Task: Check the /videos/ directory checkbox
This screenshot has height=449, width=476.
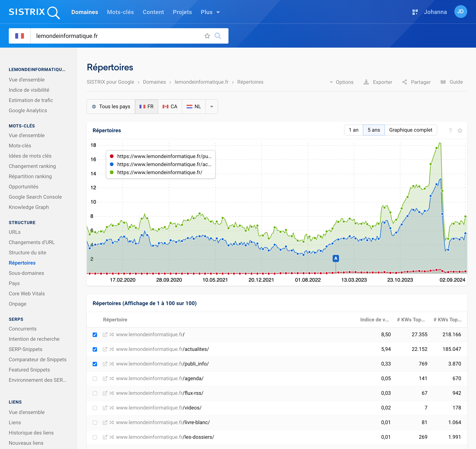Action: [95, 408]
